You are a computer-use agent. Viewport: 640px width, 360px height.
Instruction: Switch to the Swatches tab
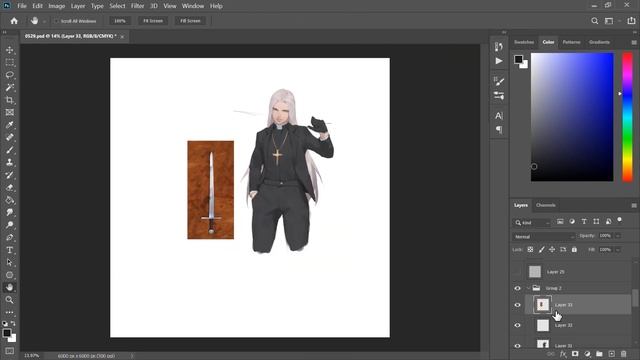(524, 42)
